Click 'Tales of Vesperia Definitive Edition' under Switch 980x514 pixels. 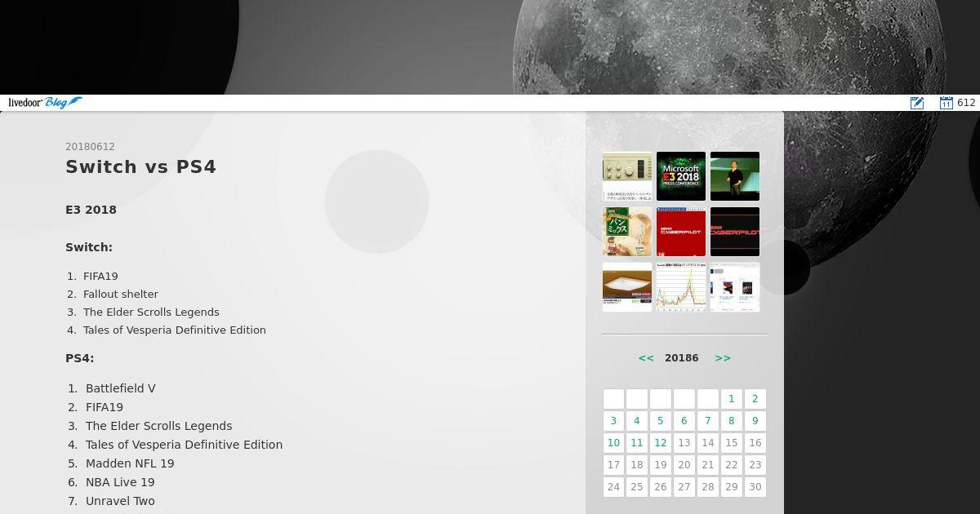(175, 330)
